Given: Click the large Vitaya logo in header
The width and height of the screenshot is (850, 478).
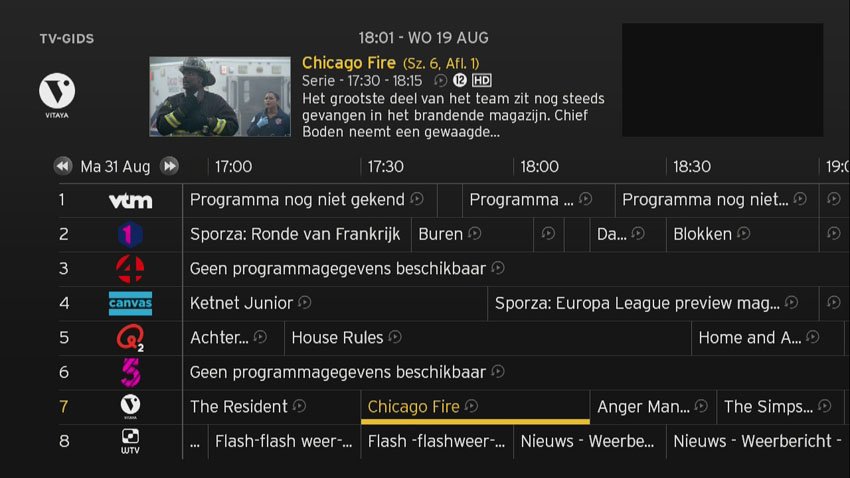Looking at the screenshot, I should (x=57, y=95).
